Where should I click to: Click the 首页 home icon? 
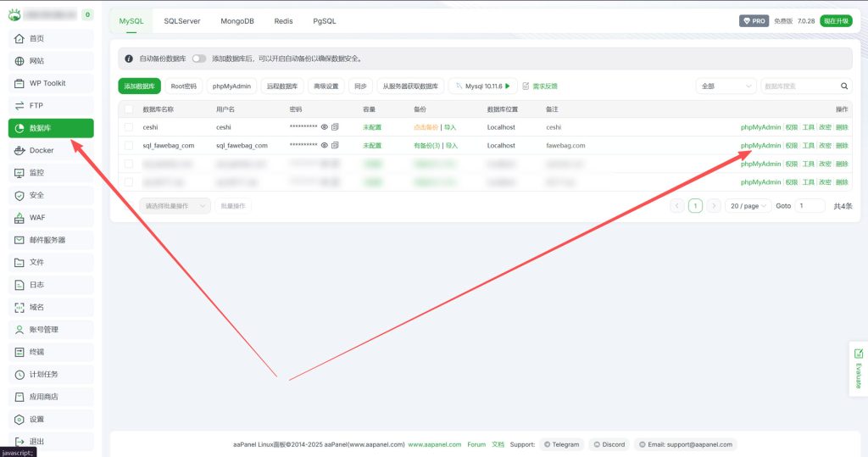tap(19, 38)
